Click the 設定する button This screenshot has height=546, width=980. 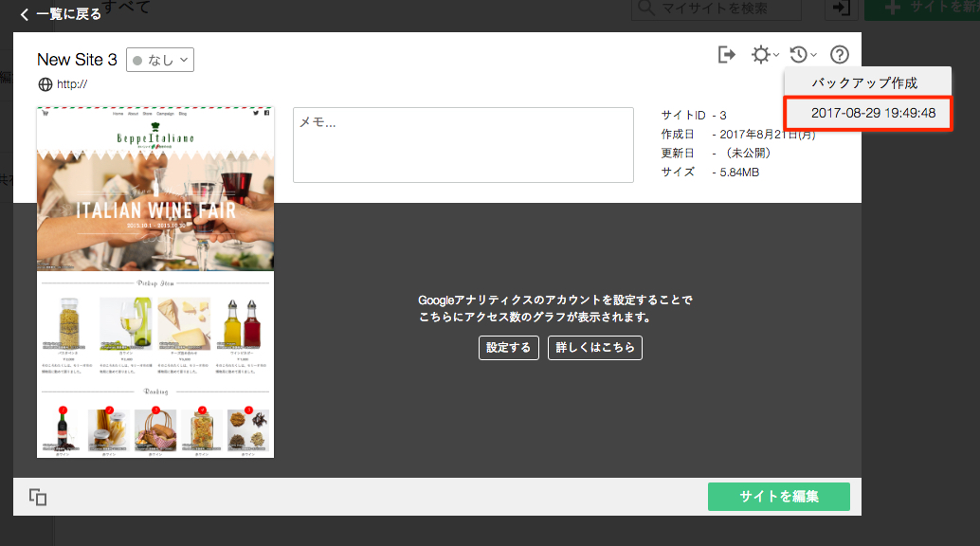(509, 348)
